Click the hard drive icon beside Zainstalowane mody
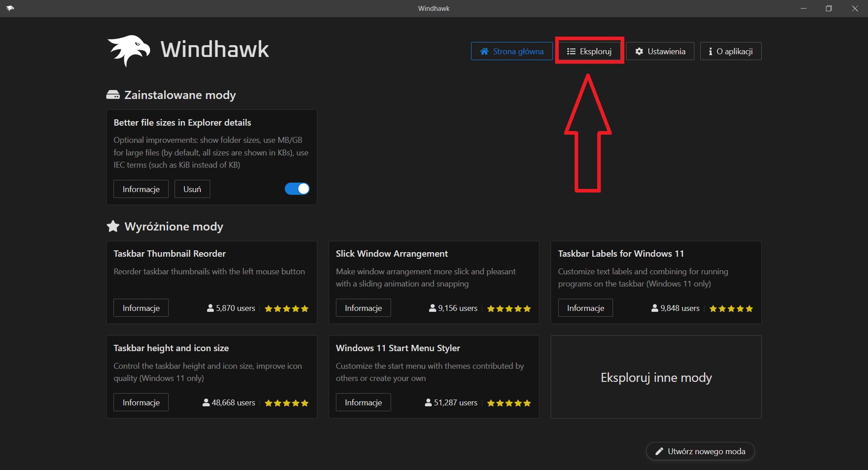 click(113, 95)
